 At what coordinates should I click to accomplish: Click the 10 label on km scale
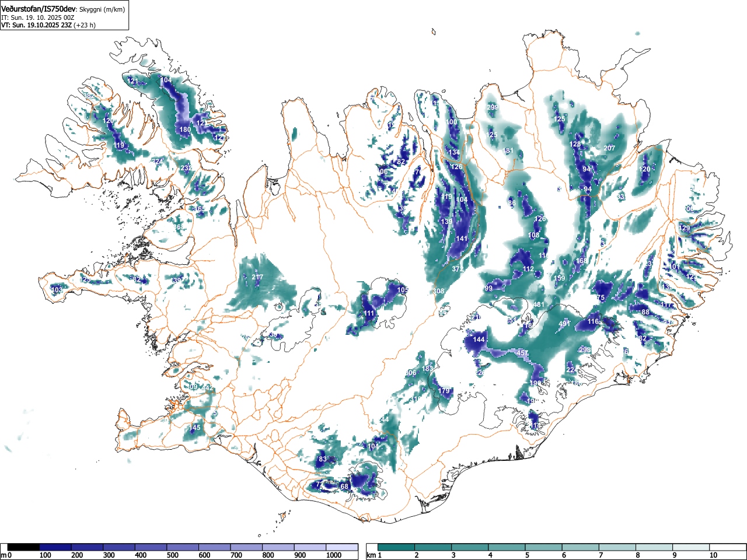tap(713, 555)
